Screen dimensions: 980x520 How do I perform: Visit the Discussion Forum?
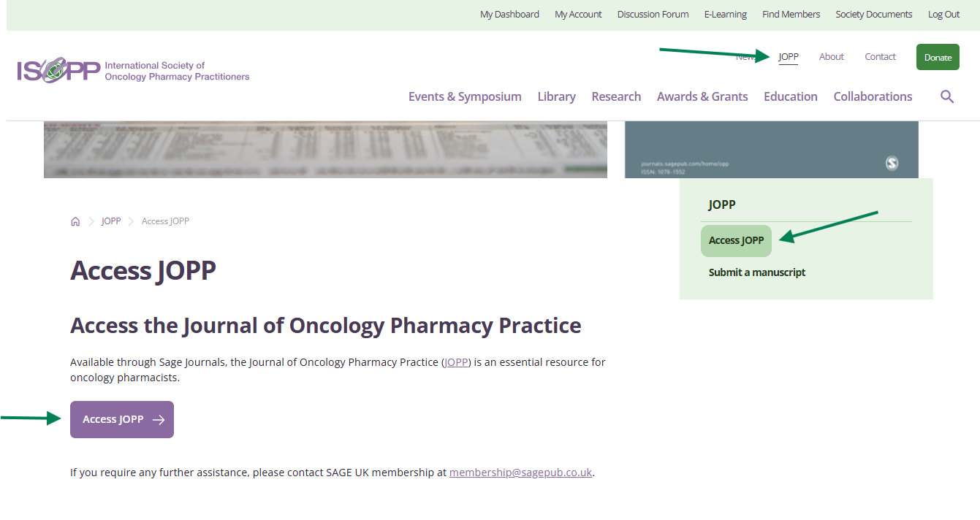[653, 15]
